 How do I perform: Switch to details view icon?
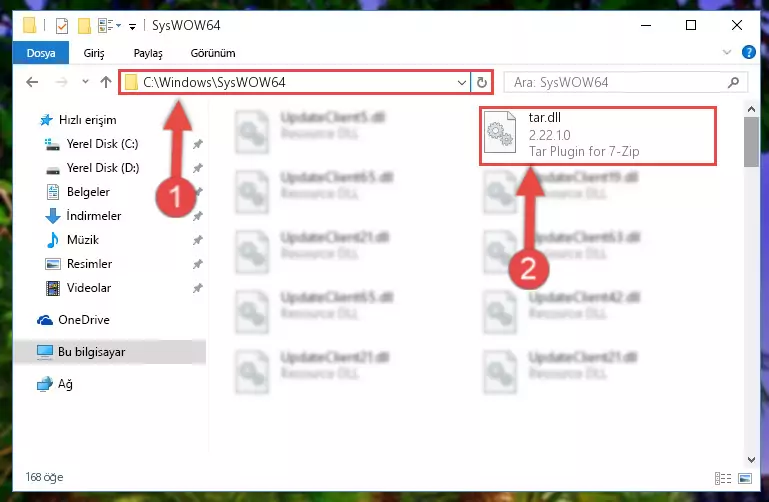pos(723,478)
